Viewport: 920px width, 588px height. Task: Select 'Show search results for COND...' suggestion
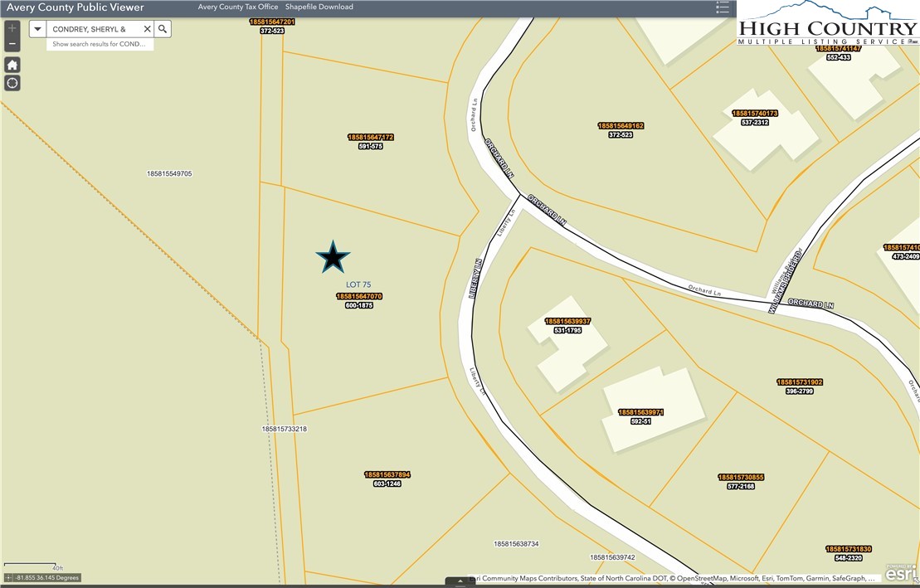pos(100,44)
